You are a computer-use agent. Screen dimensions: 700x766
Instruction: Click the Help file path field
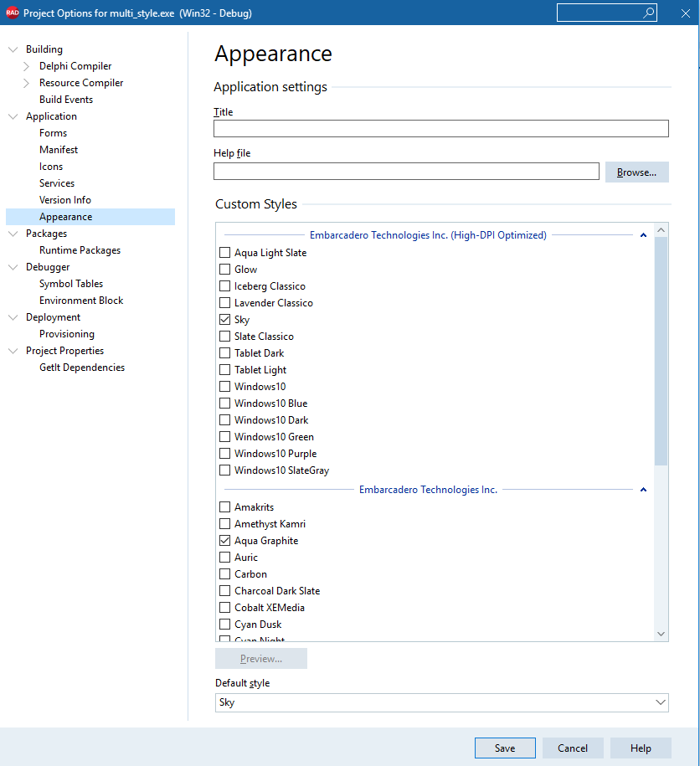(x=406, y=172)
